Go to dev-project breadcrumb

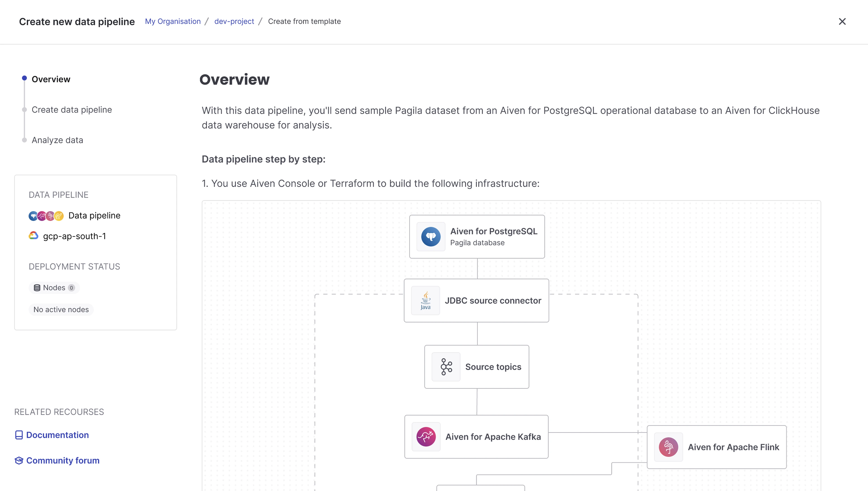click(234, 21)
